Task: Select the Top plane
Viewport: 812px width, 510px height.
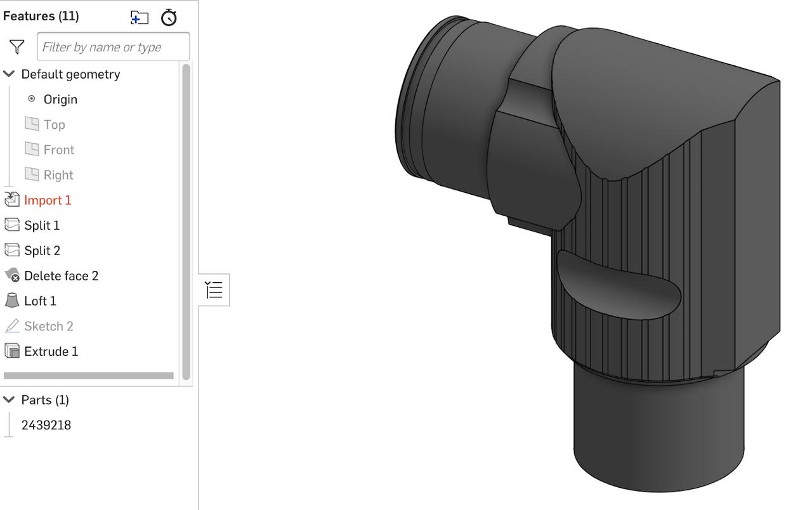Action: (54, 124)
